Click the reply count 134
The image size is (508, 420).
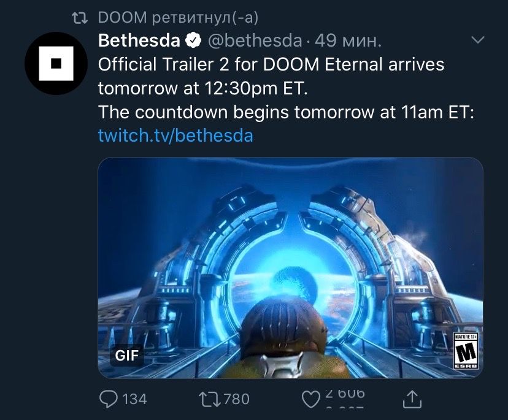click(x=134, y=399)
